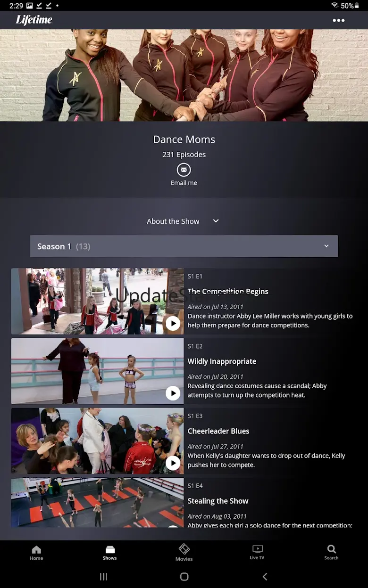Viewport: 368px width, 588px height.
Task: Open the Search tab
Action: tap(331, 553)
